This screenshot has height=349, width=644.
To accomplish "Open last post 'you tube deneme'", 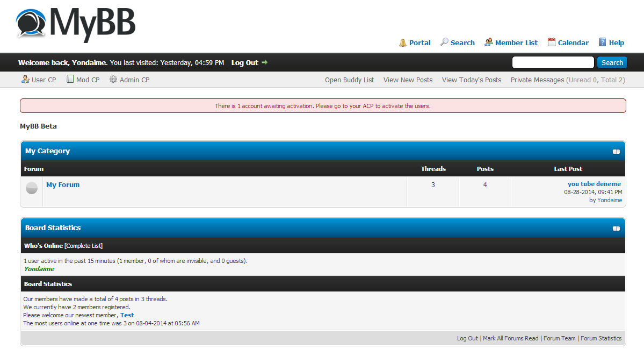I will [594, 184].
